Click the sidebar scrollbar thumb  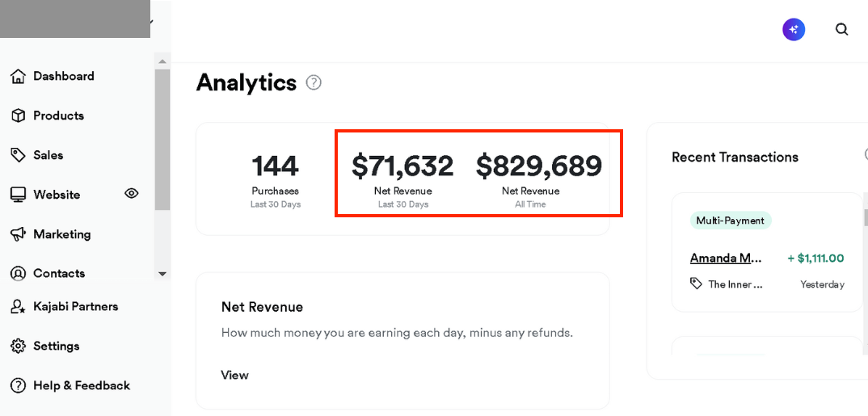pyautogui.click(x=162, y=137)
